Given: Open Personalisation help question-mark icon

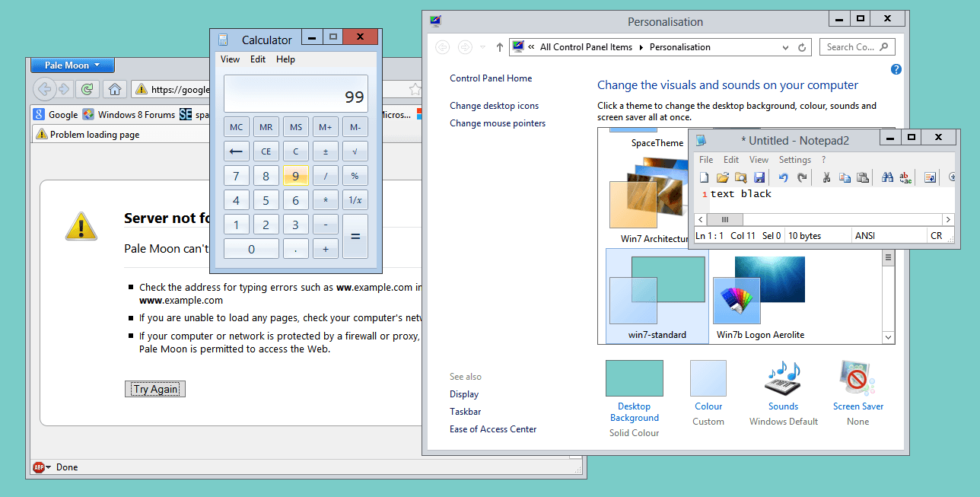Looking at the screenshot, I should click(x=896, y=69).
